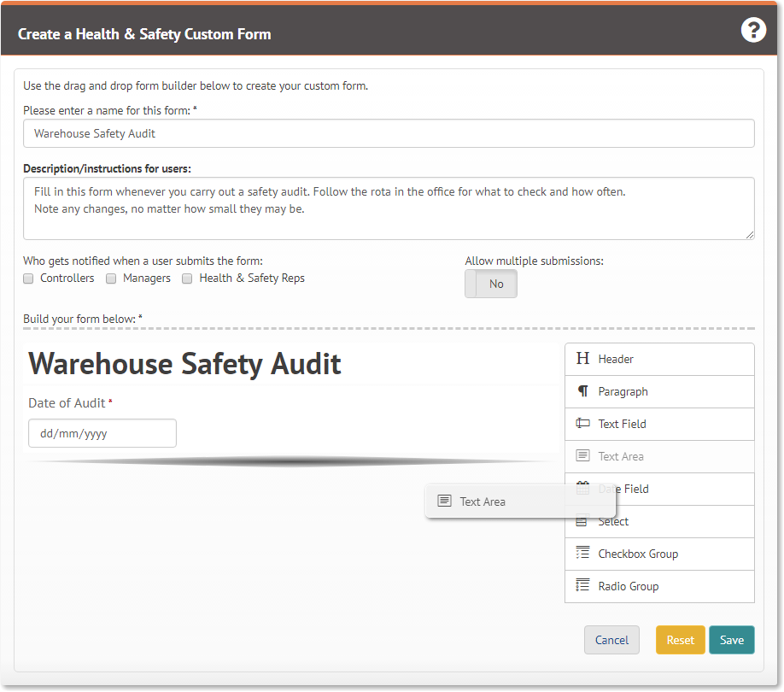Select the Paragraph label in palette
The width and height of the screenshot is (784, 692).
(x=623, y=391)
